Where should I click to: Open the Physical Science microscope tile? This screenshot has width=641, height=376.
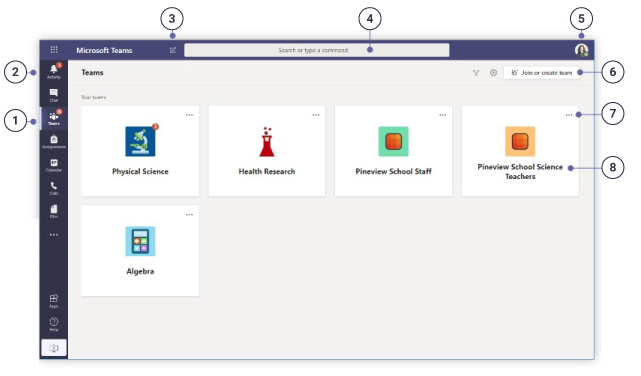coord(140,141)
